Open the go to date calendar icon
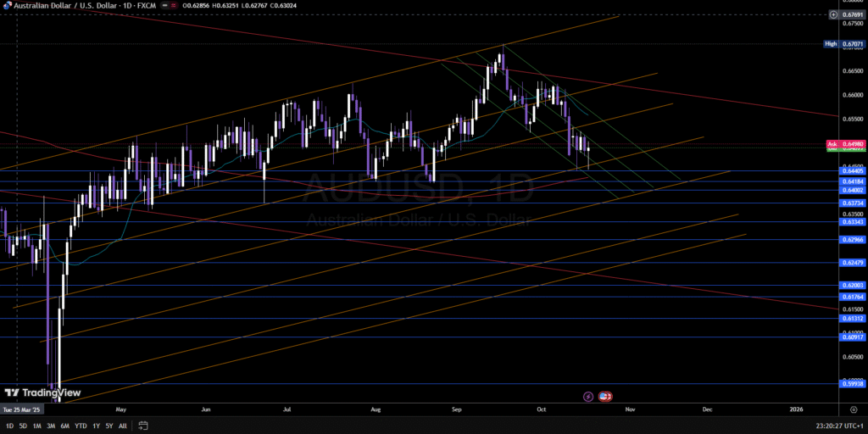This screenshot has width=868, height=434. 143,426
